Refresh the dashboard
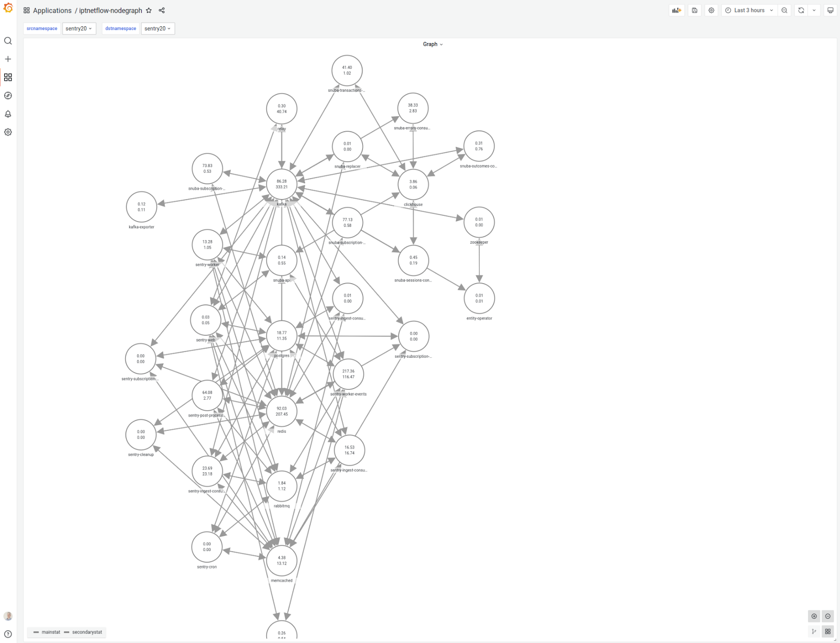 click(x=801, y=11)
